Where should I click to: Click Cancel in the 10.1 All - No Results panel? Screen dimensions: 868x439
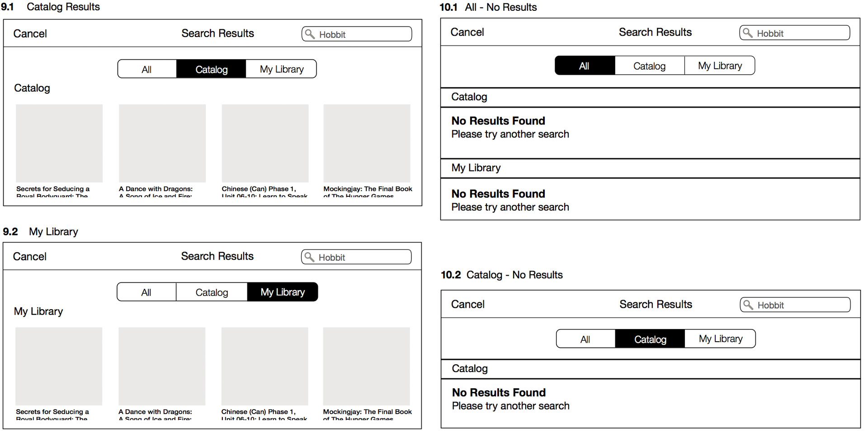pos(467,32)
